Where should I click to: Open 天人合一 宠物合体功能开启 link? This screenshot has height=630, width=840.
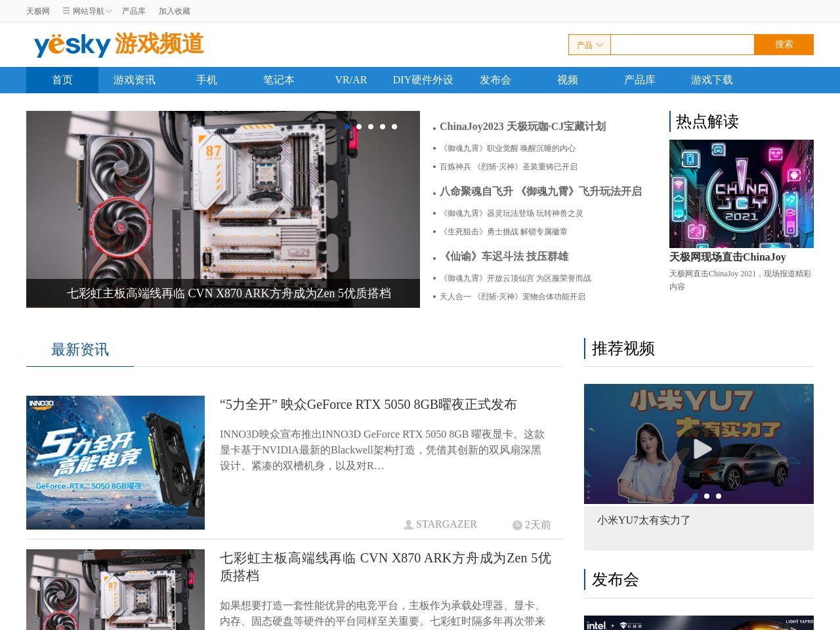pos(513,297)
